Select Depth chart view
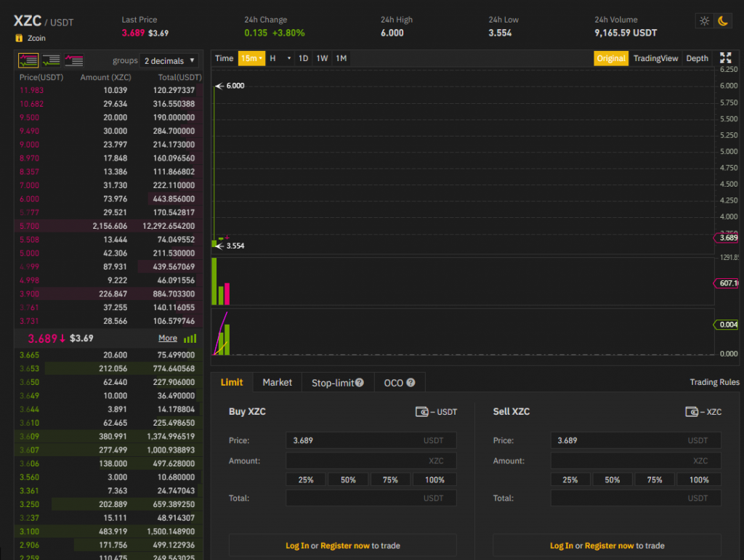This screenshot has height=560, width=744. [x=697, y=58]
